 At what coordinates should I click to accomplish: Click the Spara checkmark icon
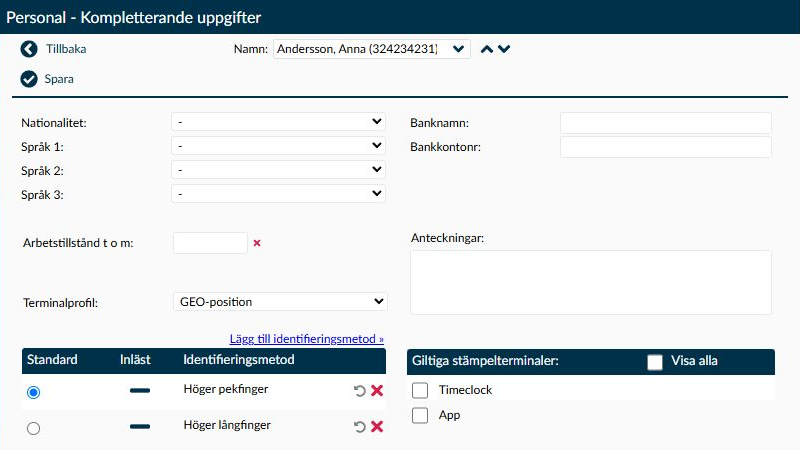[x=29, y=79]
